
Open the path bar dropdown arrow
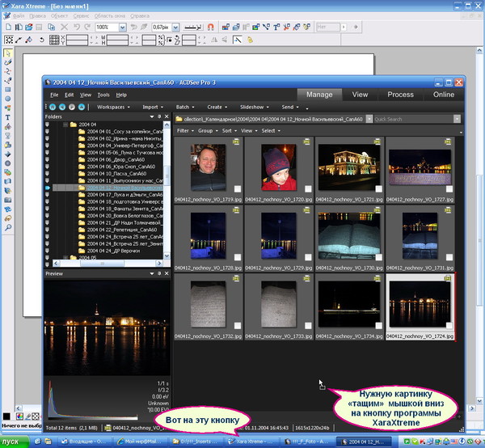[x=369, y=119]
